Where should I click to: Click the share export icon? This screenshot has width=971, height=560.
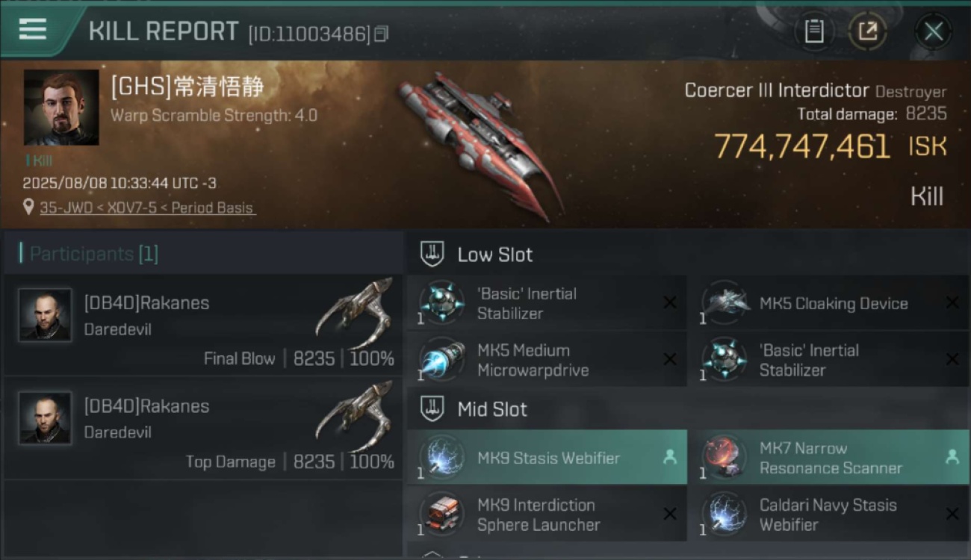[867, 31]
